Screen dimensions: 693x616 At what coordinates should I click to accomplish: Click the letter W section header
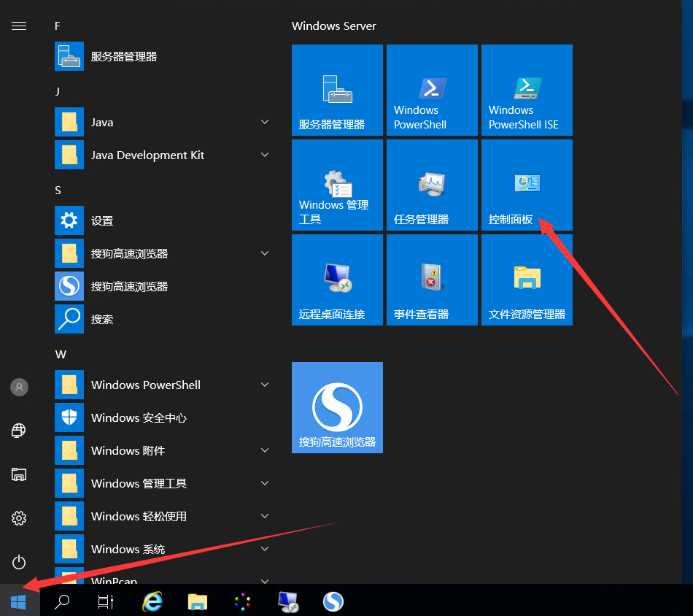pos(61,354)
